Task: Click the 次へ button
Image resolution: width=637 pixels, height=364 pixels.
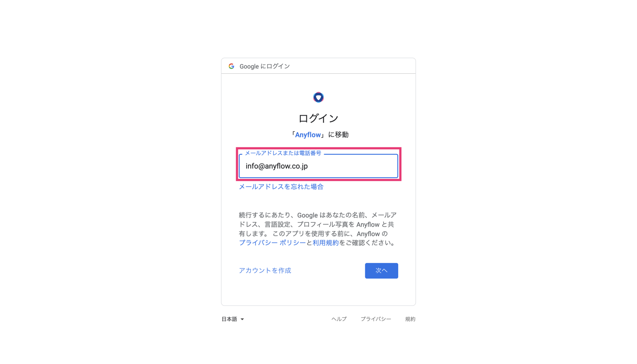Action: (381, 270)
